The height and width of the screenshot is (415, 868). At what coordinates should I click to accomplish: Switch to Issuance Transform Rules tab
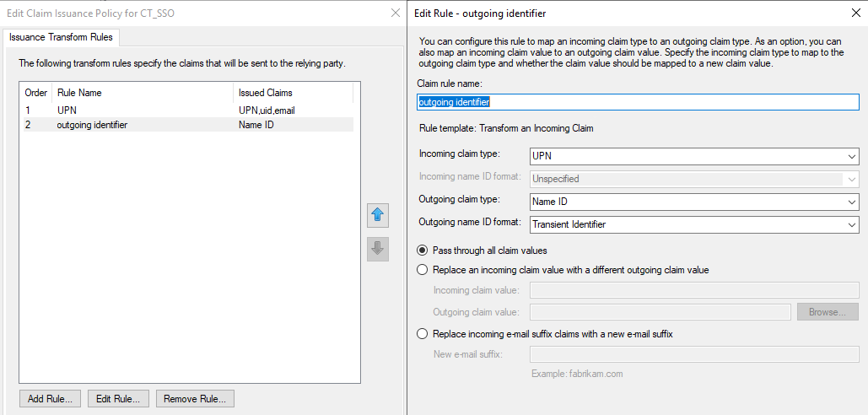pyautogui.click(x=61, y=37)
